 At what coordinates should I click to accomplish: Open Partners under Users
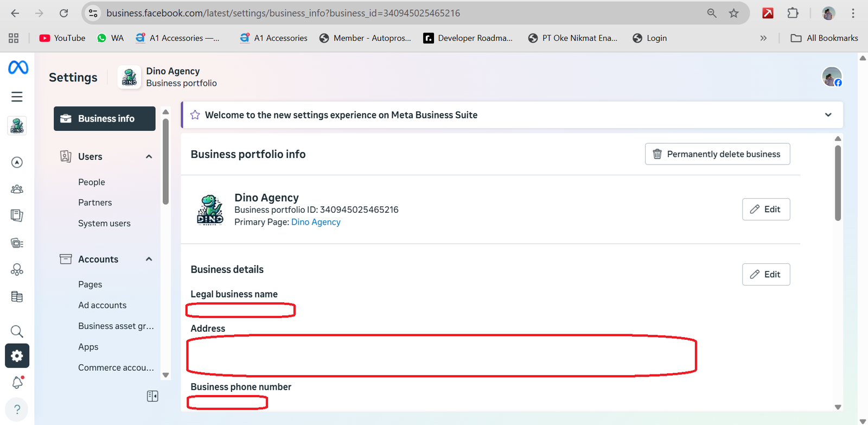(x=95, y=202)
